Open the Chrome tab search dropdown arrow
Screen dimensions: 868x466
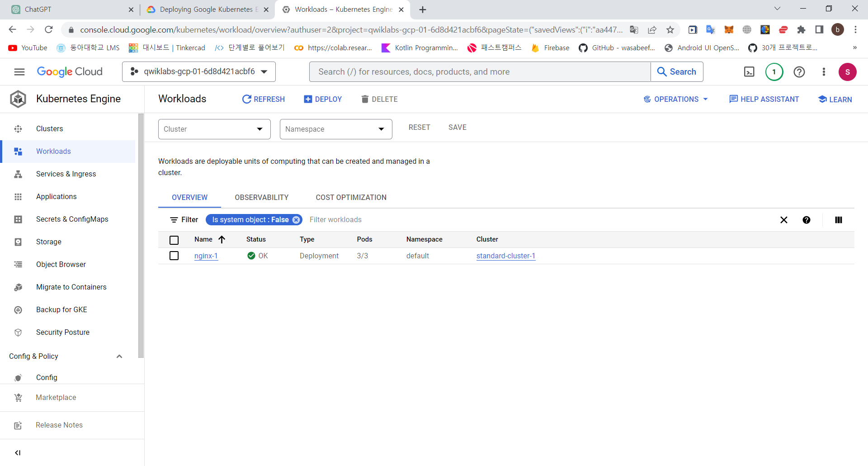[x=777, y=9]
